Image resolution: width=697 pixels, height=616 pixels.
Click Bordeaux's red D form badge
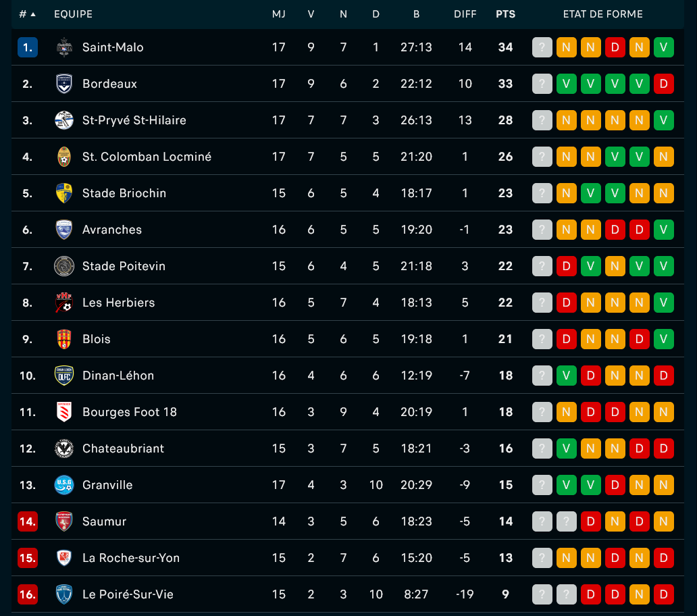[664, 84]
